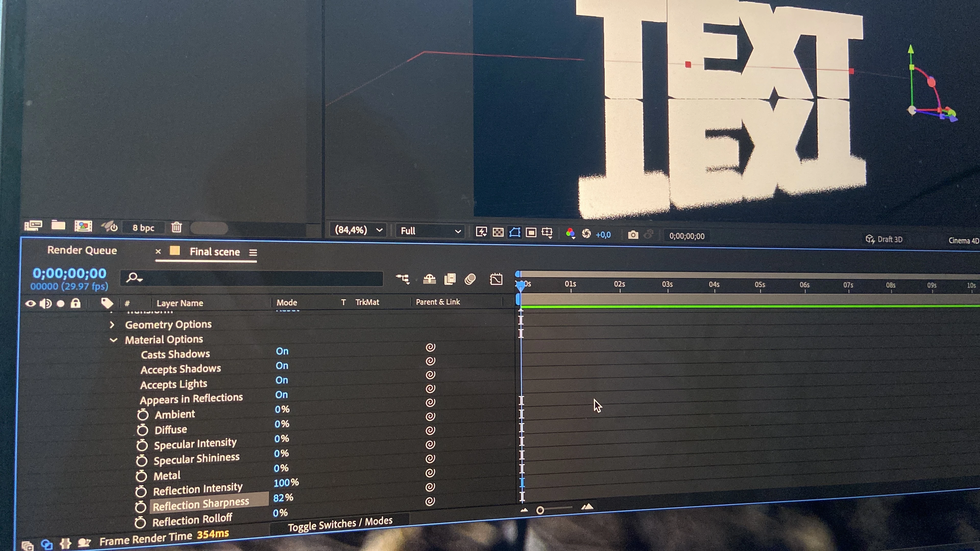Open the Final scene panel menu

point(253,253)
